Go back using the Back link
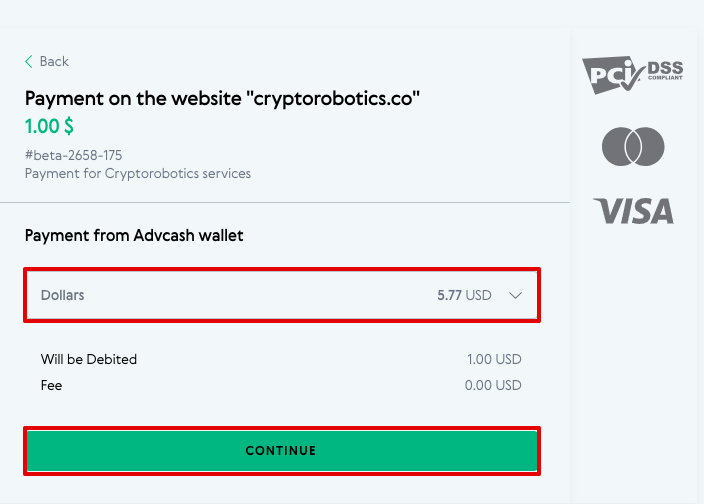The width and height of the screenshot is (704, 504). [47, 61]
